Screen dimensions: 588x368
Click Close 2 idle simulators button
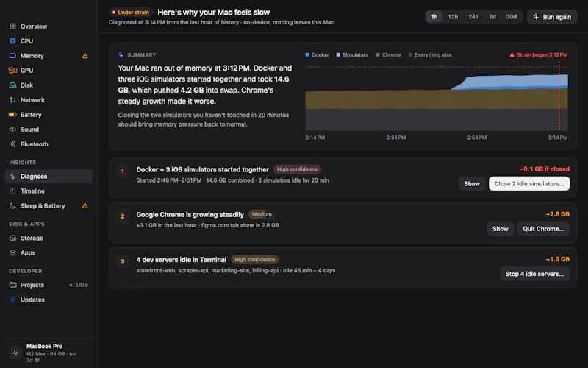coord(528,183)
